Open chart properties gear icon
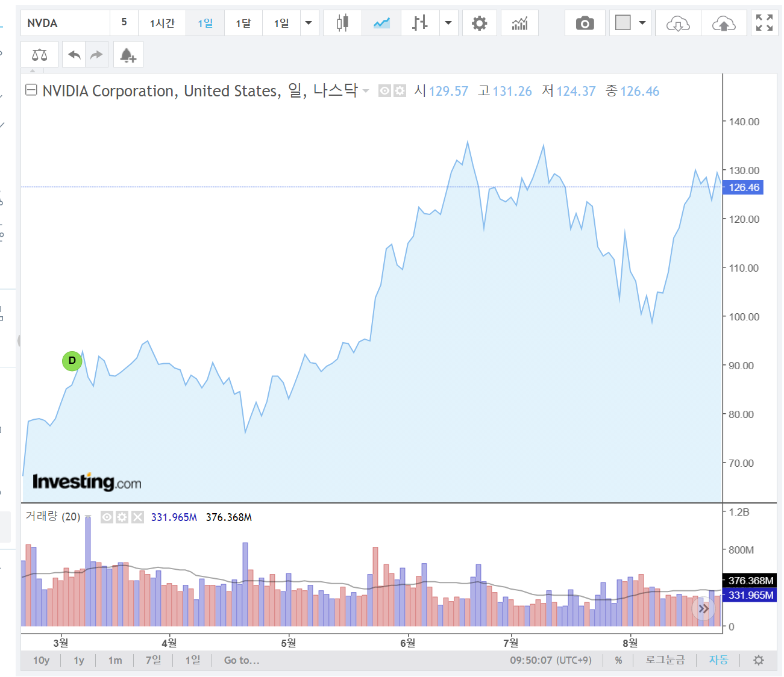The height and width of the screenshot is (677, 784). coord(479,23)
